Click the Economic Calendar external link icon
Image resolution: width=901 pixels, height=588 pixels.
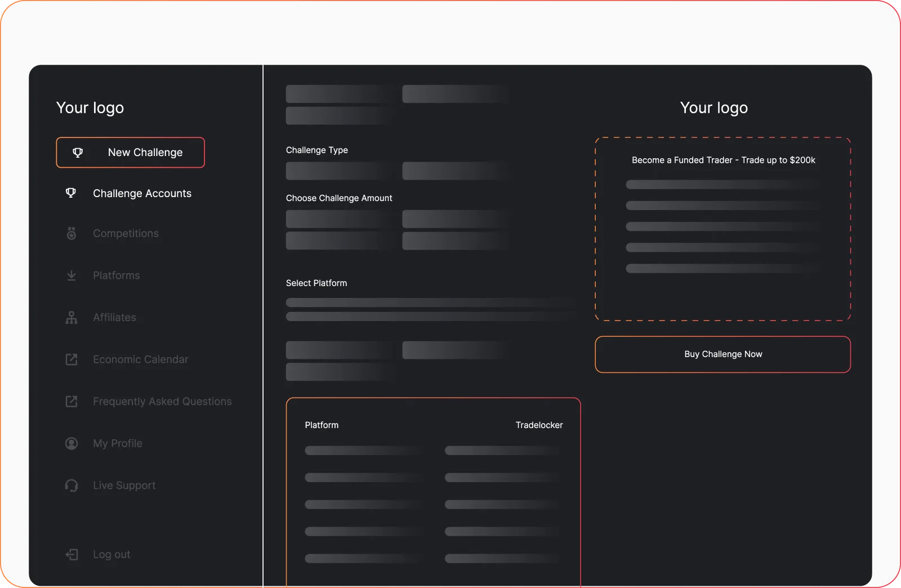click(x=72, y=359)
